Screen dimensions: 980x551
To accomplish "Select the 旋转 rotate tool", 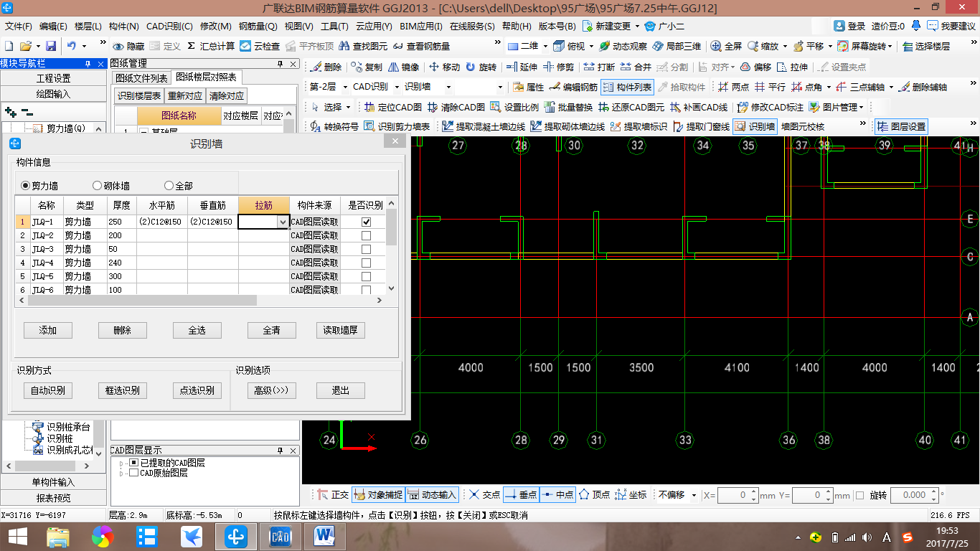I will pos(481,67).
